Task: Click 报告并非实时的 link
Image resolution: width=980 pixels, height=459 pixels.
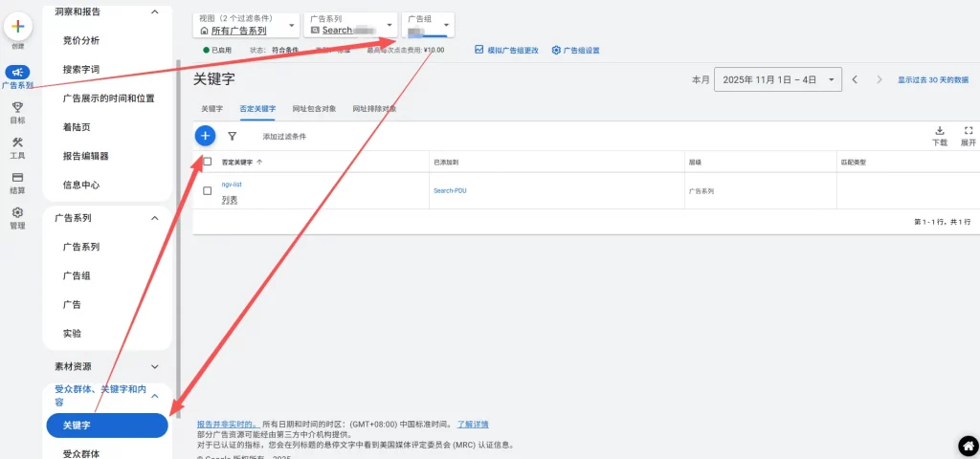Action: [x=228, y=424]
